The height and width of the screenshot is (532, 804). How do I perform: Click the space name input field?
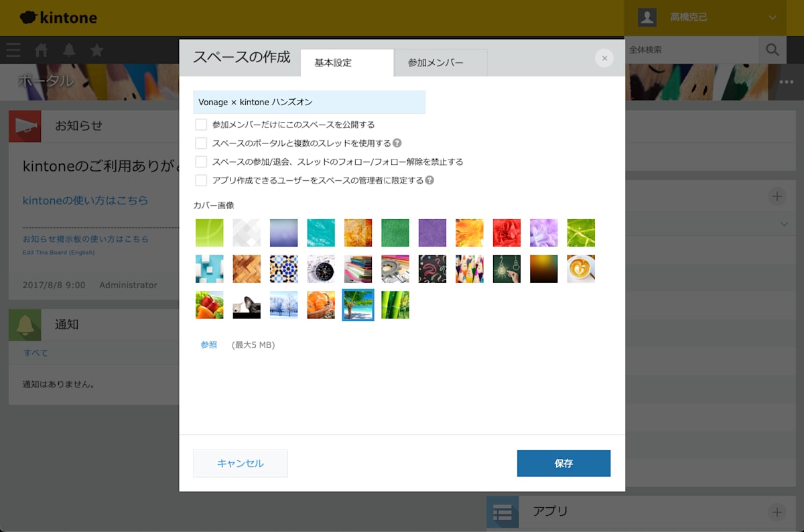(310, 103)
